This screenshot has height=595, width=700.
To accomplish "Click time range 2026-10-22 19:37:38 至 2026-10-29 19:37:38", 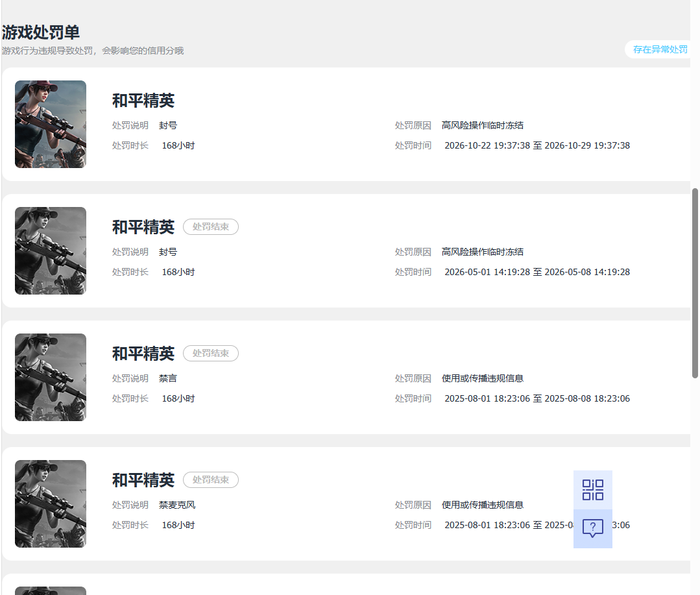I will pos(537,145).
